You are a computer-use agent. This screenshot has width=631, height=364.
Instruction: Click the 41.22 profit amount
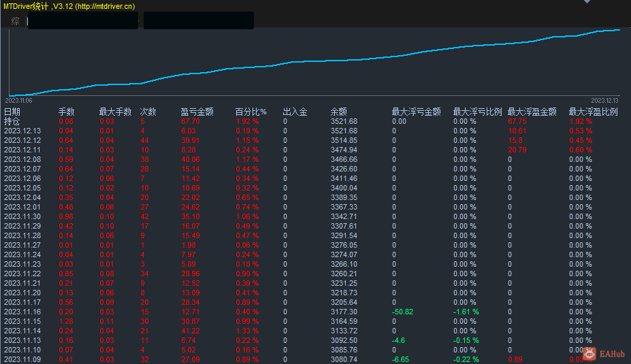(x=191, y=331)
